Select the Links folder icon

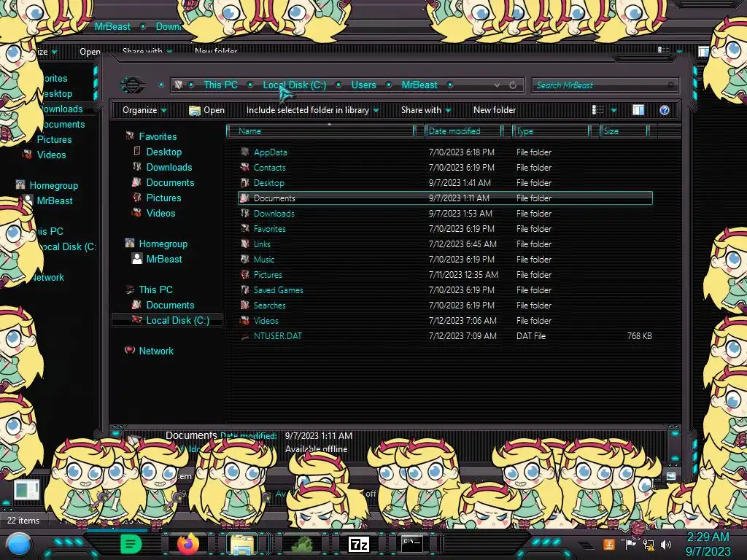(245, 244)
